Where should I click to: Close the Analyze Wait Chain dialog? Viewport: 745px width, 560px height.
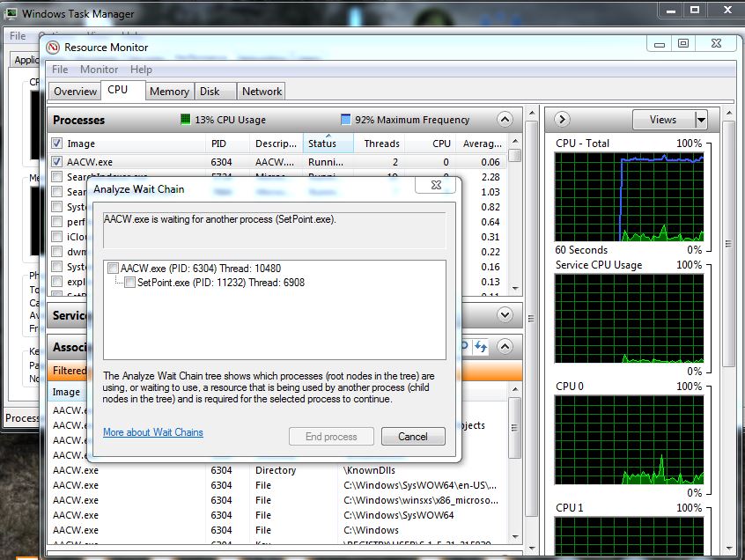tap(434, 186)
